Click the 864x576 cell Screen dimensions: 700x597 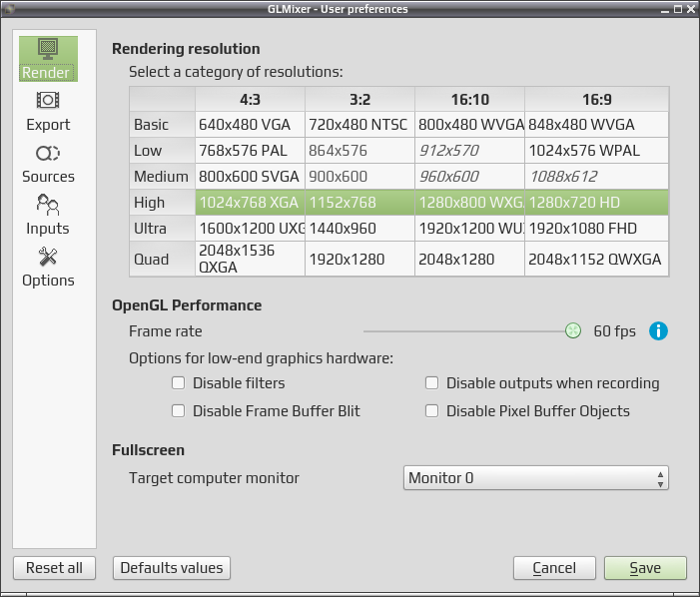359,151
